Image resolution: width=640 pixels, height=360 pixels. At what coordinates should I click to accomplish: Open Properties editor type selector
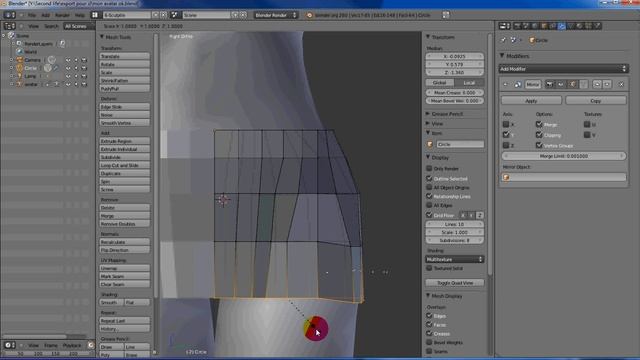(504, 26)
